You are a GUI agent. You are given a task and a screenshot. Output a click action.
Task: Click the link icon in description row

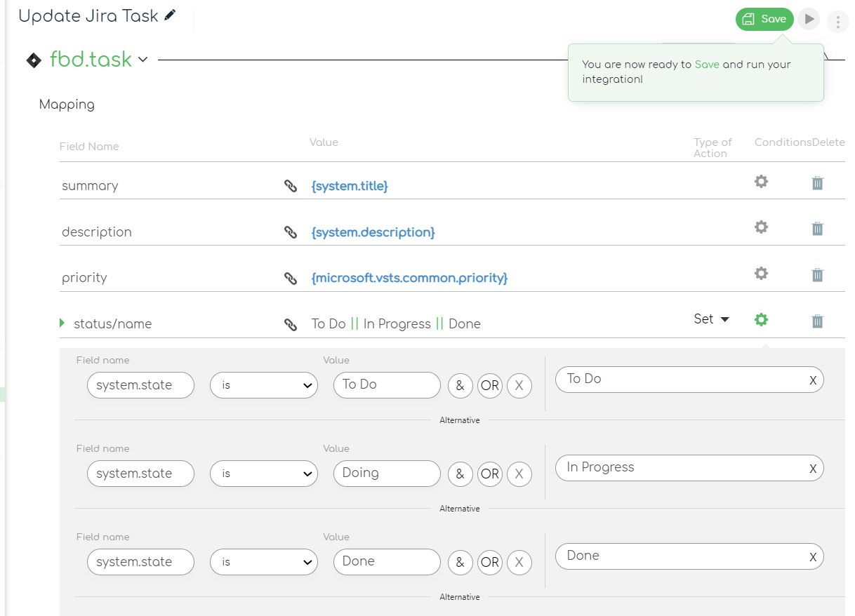(291, 232)
